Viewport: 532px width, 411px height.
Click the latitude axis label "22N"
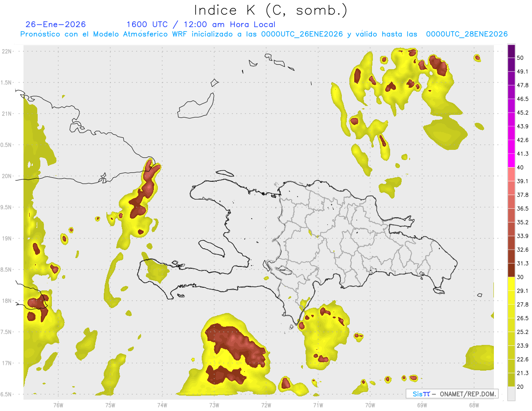click(x=8, y=51)
